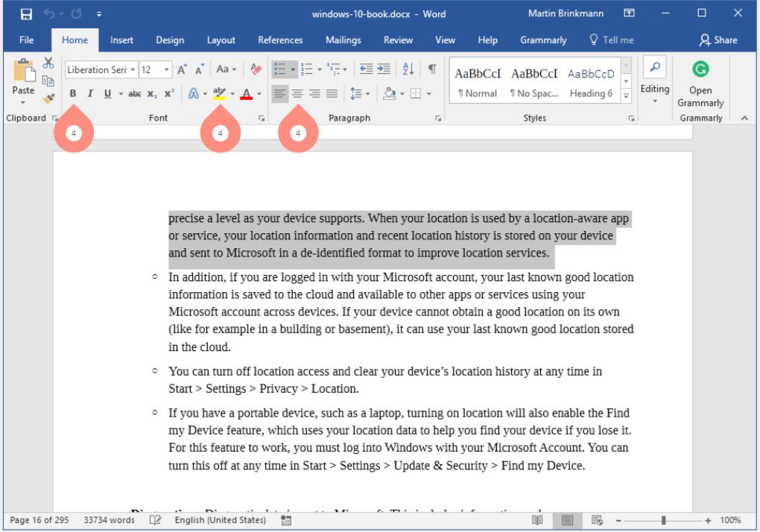Screen dimensions: 760x532
Task: Click the 33734 words count in status bar
Action: (x=109, y=520)
